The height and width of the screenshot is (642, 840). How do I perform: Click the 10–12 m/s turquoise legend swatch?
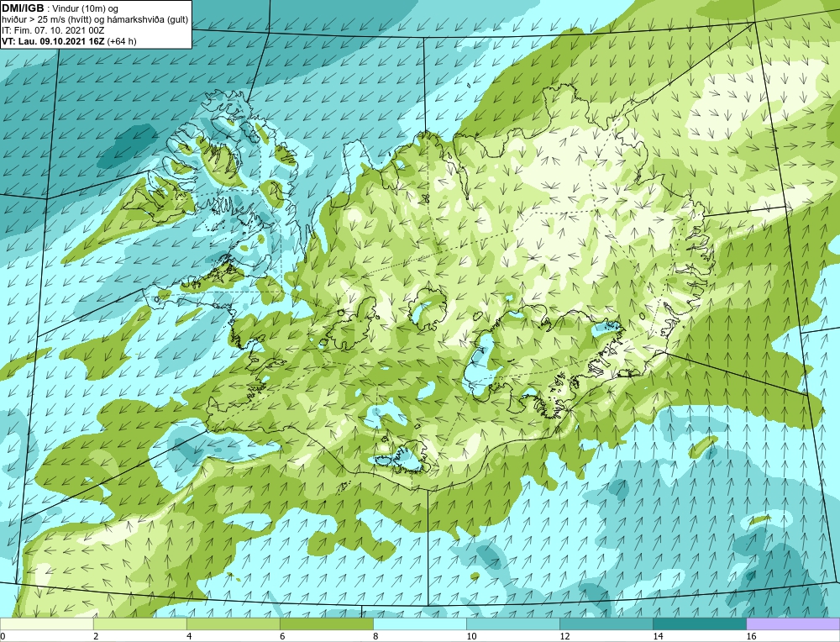[x=512, y=624]
